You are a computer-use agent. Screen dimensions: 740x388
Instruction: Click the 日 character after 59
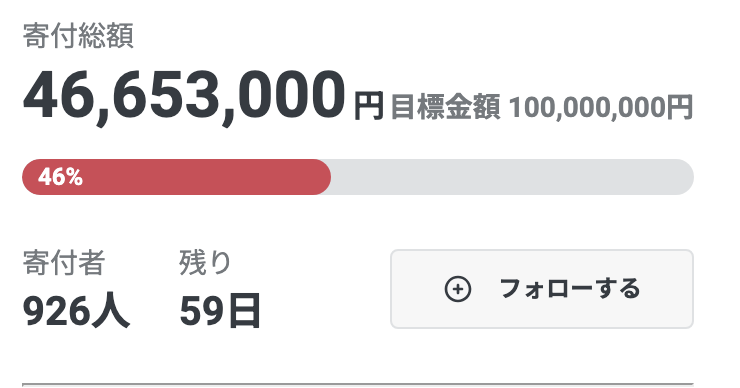click(244, 312)
